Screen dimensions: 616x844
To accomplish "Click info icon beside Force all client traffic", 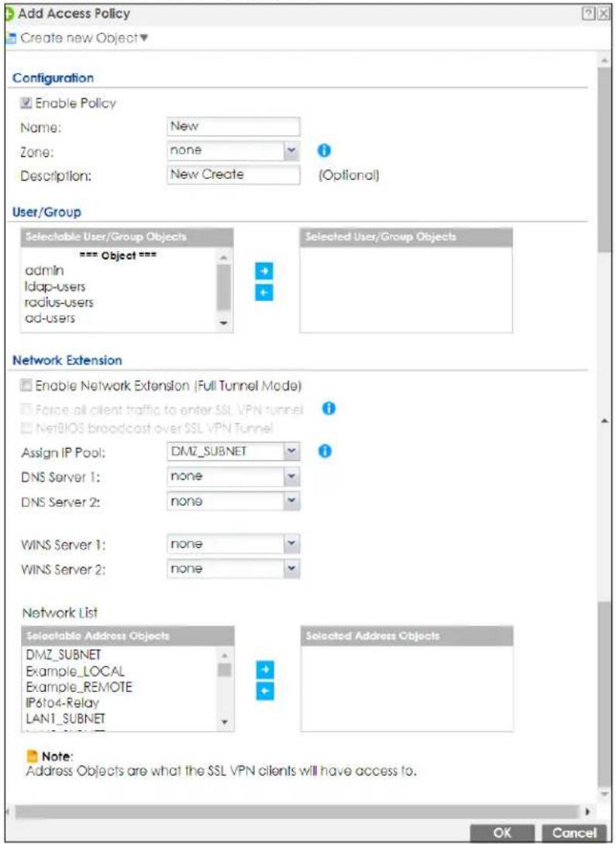I will coord(329,409).
